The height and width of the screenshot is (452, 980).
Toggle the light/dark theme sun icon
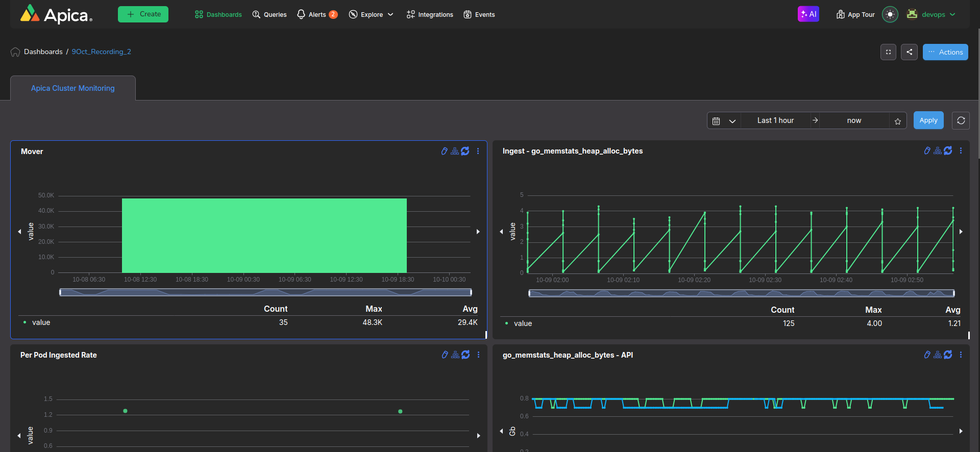point(890,14)
